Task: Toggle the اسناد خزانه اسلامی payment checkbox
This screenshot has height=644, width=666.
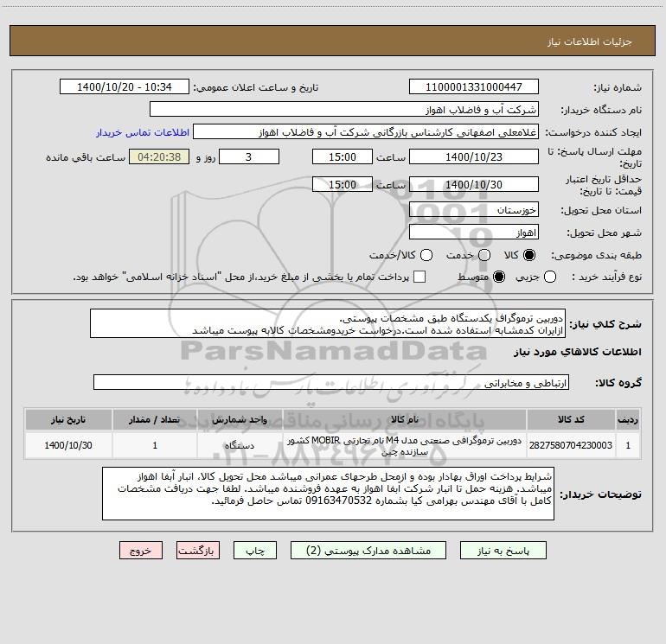Action: click(x=419, y=277)
